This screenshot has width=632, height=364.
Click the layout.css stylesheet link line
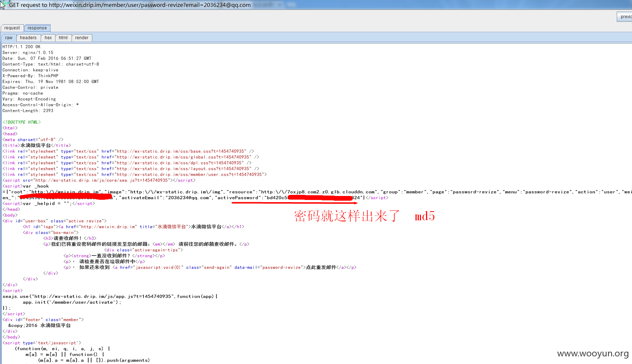pos(131,169)
